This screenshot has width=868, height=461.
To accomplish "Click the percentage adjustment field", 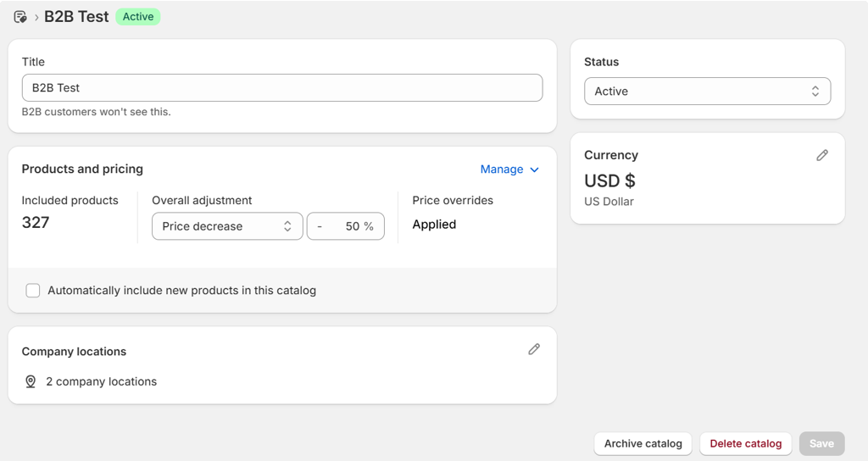I will [346, 226].
